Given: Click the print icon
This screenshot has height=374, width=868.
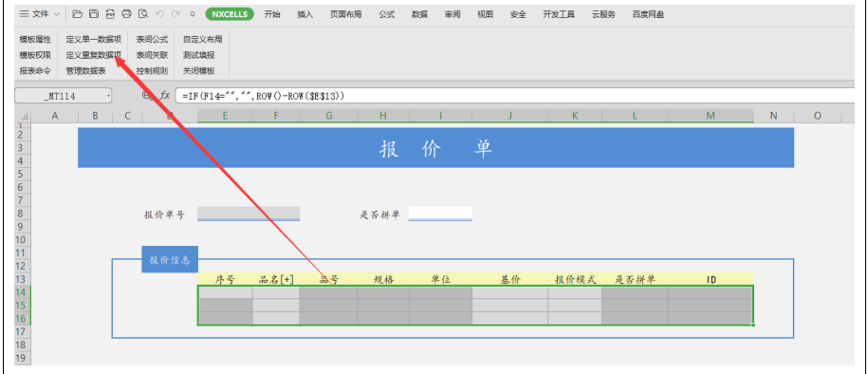Looking at the screenshot, I should pyautogui.click(x=127, y=14).
